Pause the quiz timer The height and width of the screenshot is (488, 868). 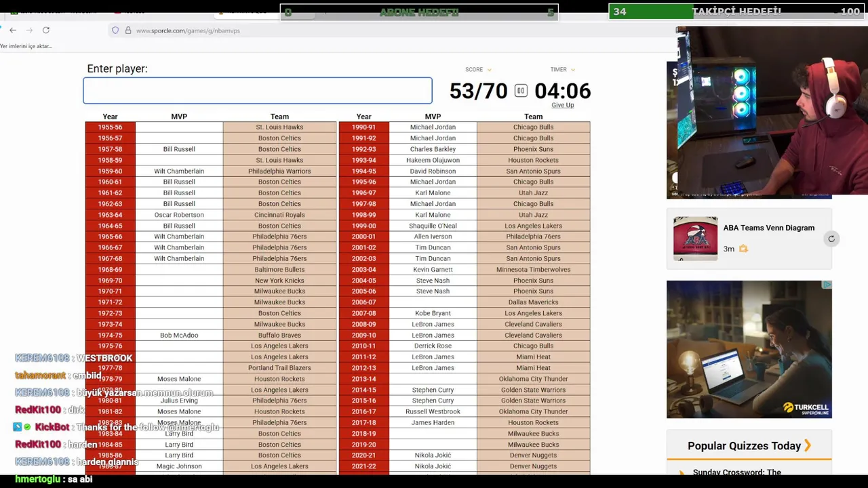pos(521,91)
